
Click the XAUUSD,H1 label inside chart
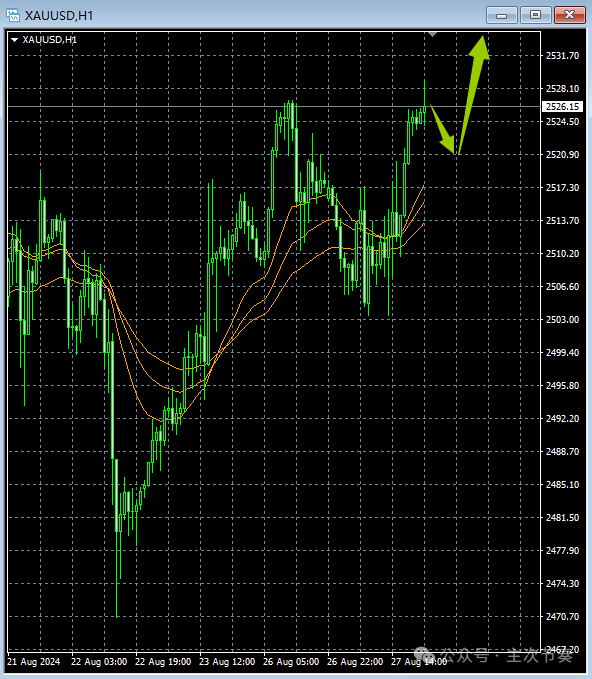[49, 40]
